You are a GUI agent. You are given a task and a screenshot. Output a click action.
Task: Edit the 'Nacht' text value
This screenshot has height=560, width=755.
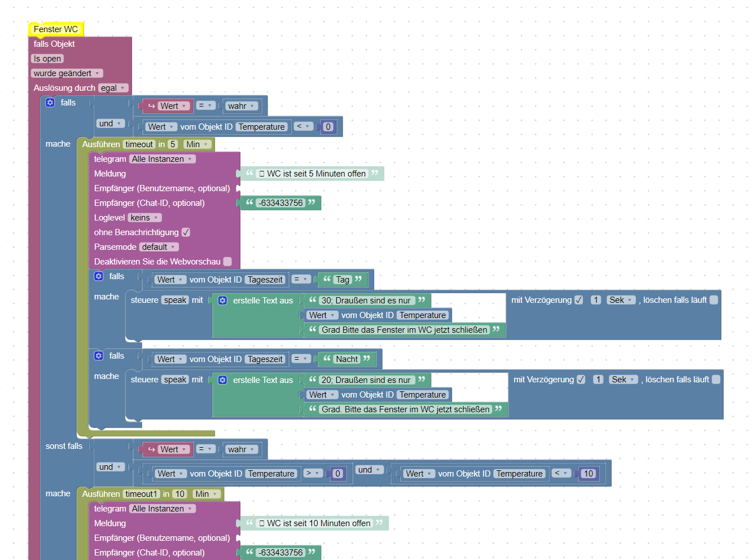(347, 359)
